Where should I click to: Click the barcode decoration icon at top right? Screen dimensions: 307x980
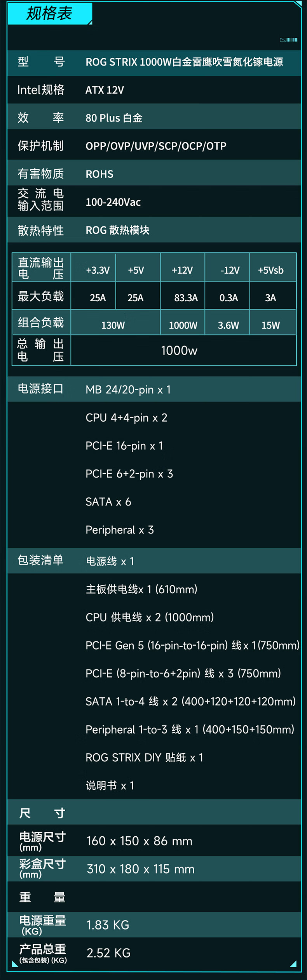click(x=289, y=40)
